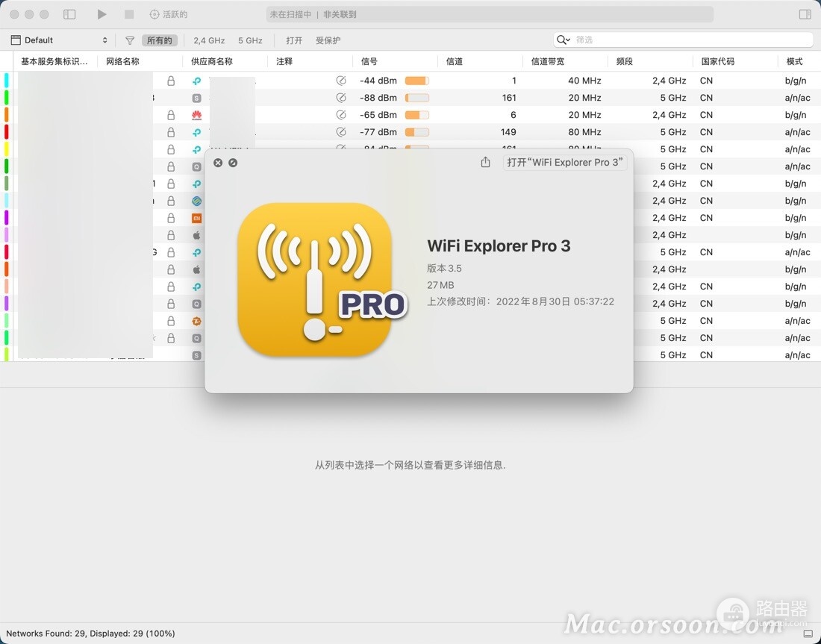Stop scanning with the square stop button

tap(129, 14)
